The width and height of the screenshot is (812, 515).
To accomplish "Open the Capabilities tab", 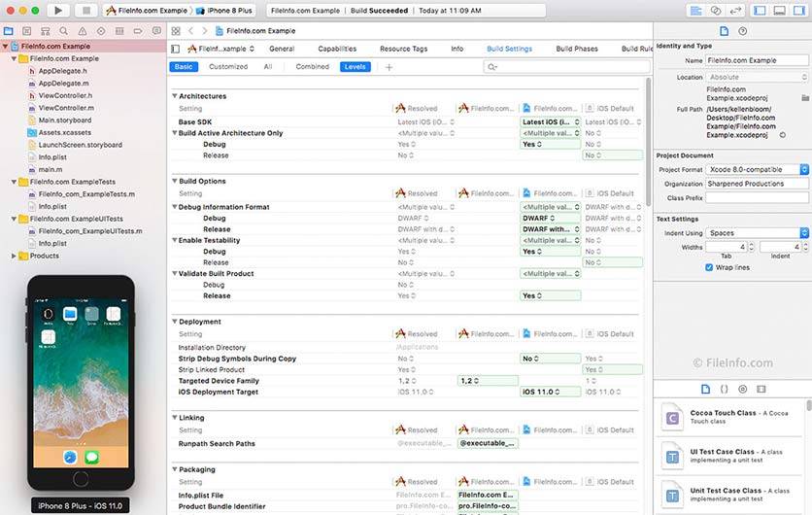I will [x=337, y=49].
